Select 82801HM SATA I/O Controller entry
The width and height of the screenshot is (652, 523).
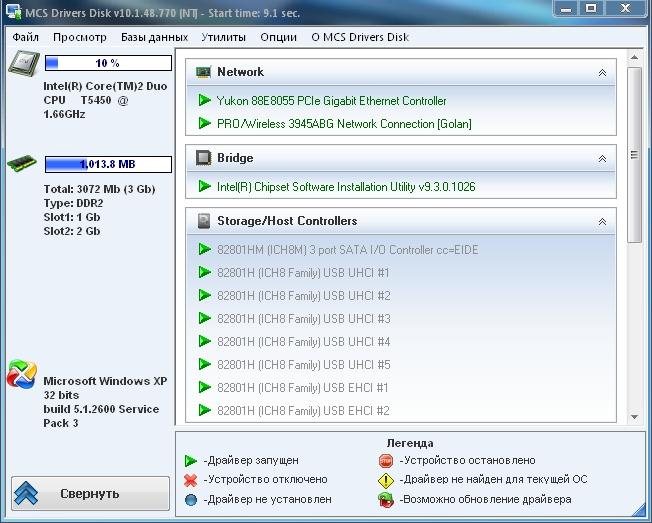(347, 250)
